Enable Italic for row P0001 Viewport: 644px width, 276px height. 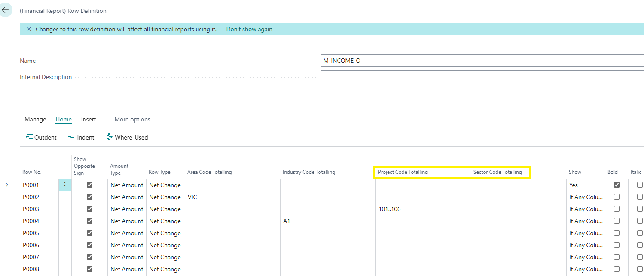pos(640,185)
